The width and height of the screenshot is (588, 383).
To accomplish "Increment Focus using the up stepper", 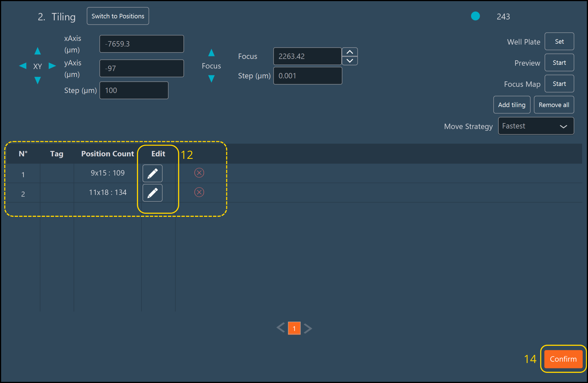I will coord(350,52).
